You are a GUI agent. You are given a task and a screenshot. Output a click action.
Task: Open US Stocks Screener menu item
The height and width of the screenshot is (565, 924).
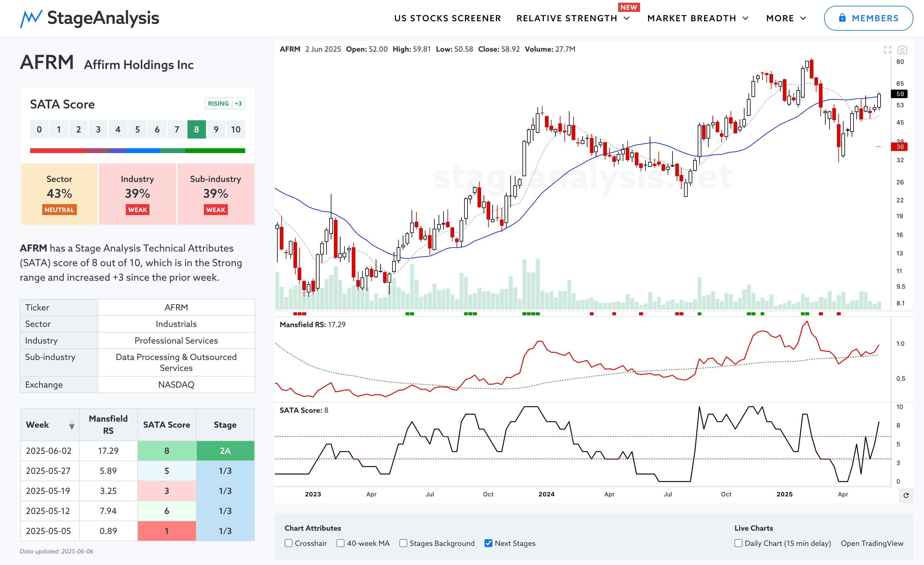448,18
